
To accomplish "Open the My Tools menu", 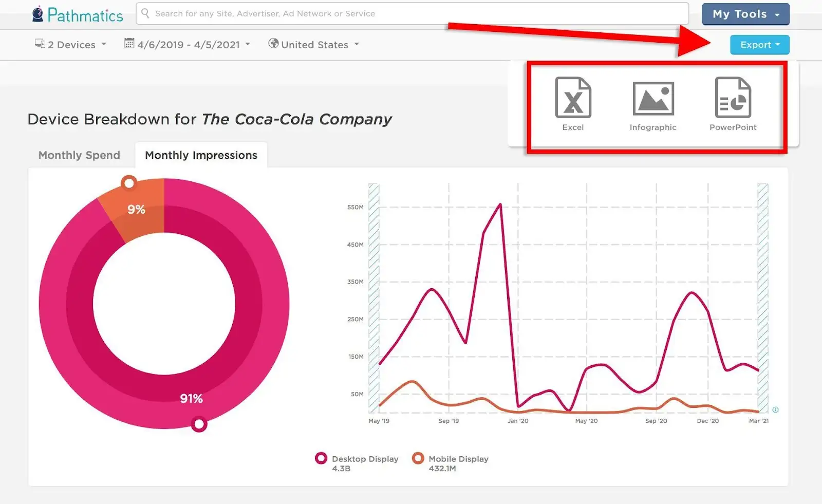I will pos(745,14).
